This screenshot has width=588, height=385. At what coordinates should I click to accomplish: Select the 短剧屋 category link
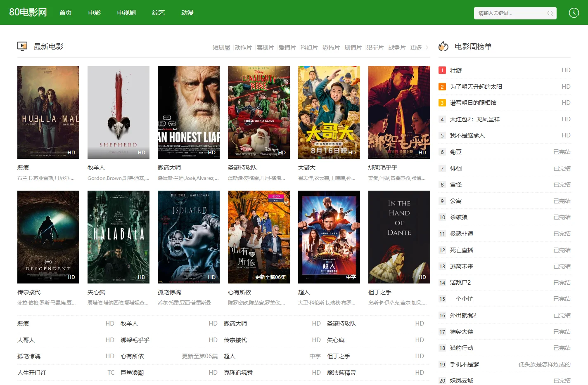click(221, 47)
